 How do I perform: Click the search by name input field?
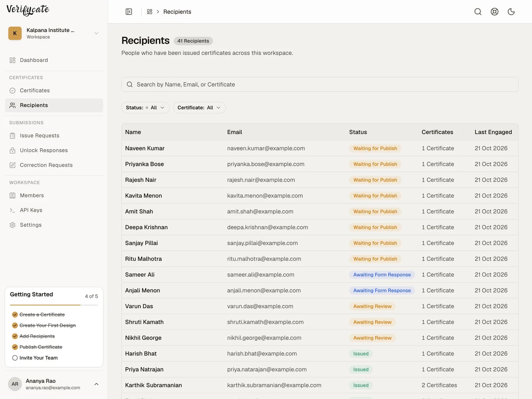320,84
